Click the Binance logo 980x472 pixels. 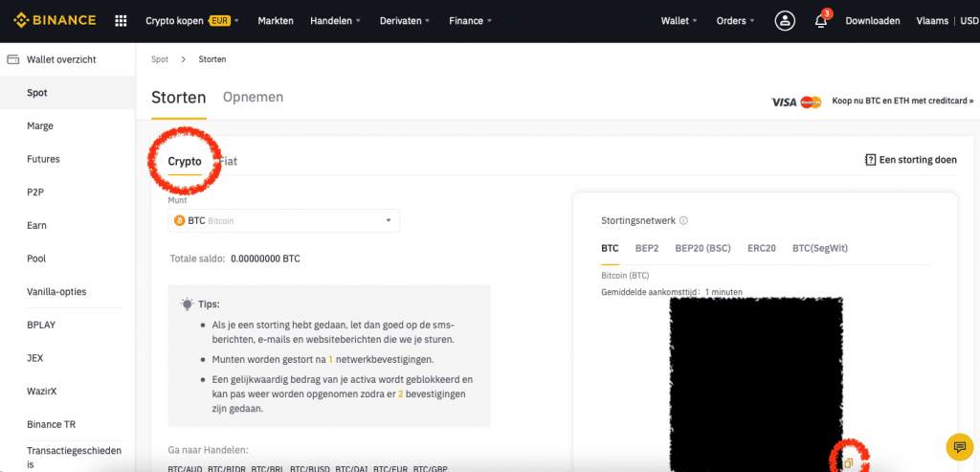click(55, 20)
